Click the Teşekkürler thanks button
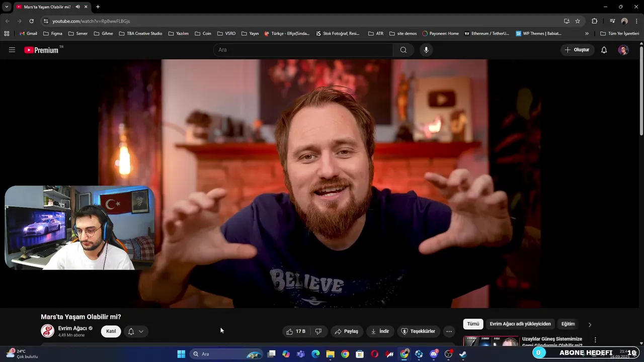The height and width of the screenshot is (362, 644). pos(418,331)
